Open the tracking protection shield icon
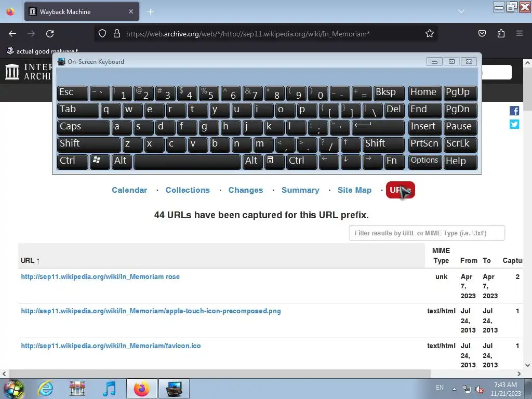 click(x=102, y=34)
